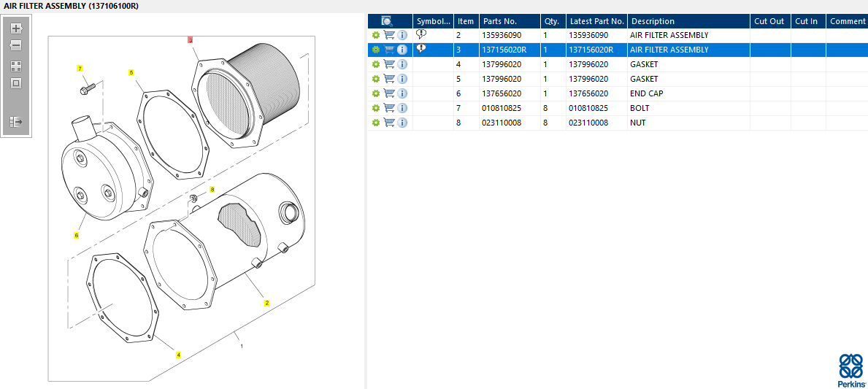This screenshot has height=389, width=868.
Task: Sort by the Description column header
Action: [x=688, y=21]
